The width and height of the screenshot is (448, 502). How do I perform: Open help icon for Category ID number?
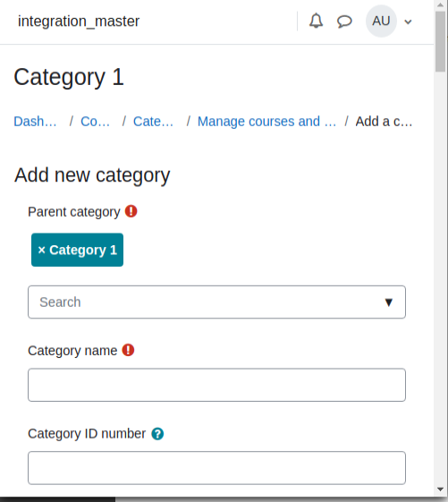click(x=157, y=434)
